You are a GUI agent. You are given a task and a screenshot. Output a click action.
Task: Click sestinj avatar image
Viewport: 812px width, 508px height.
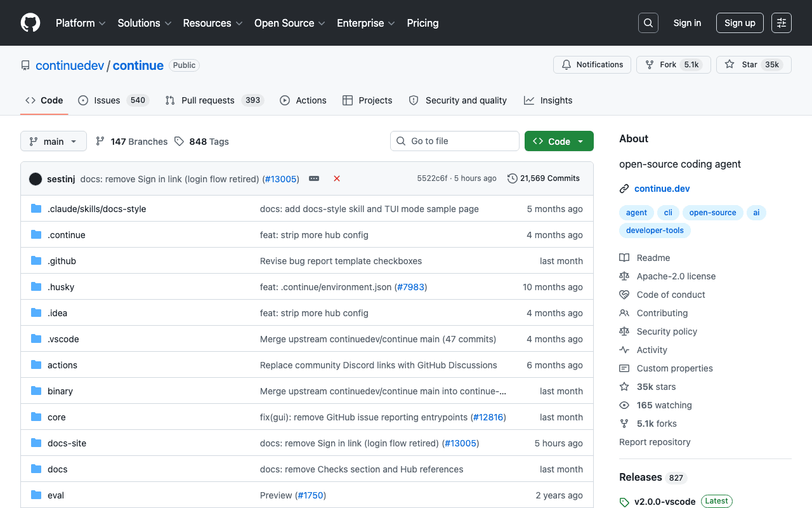(x=36, y=179)
